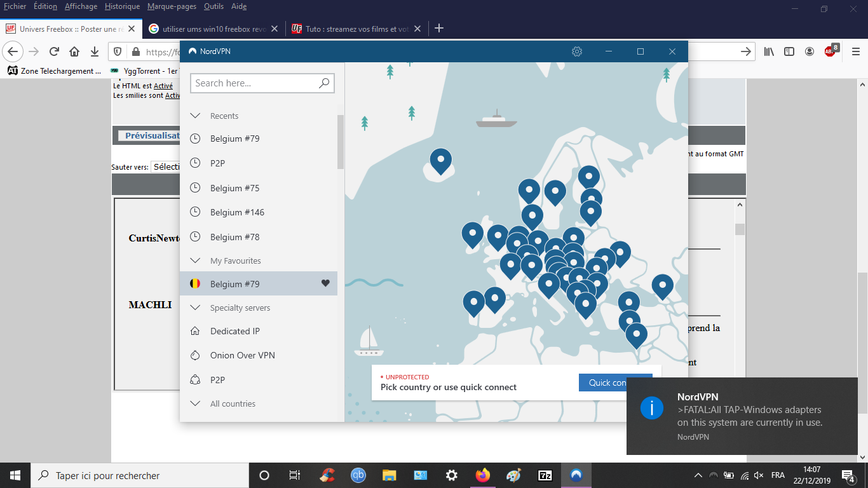
Task: Select the Portugal map pin
Action: pyautogui.click(x=473, y=304)
